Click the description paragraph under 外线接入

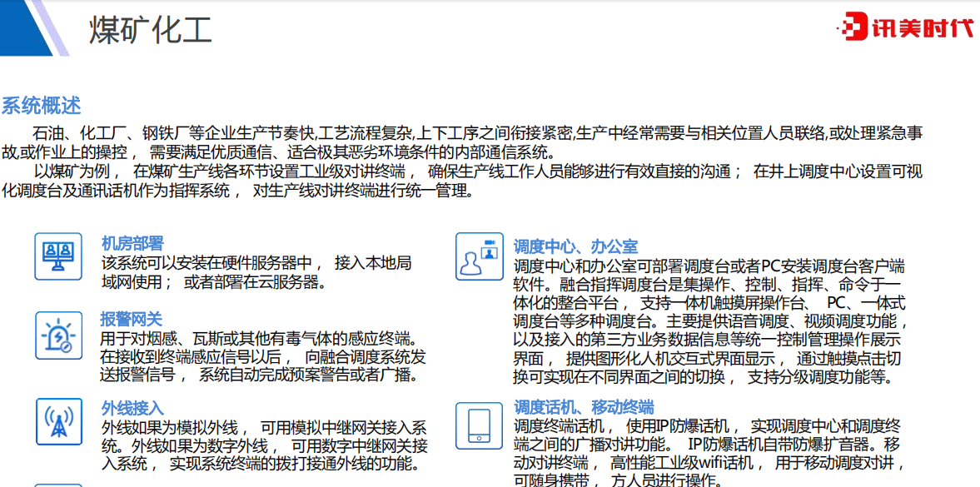click(265, 445)
